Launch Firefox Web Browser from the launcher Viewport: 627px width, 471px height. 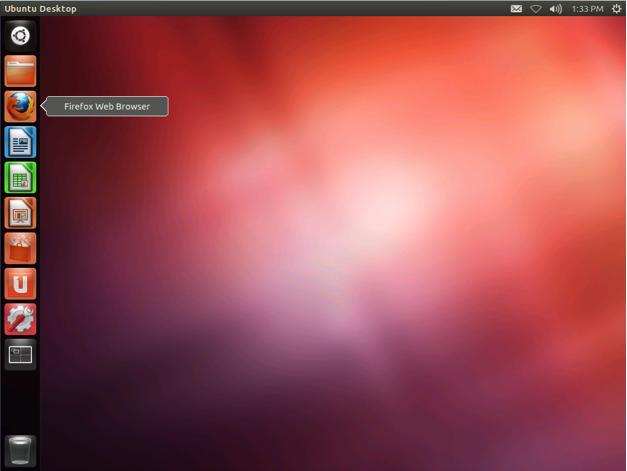pyautogui.click(x=20, y=106)
